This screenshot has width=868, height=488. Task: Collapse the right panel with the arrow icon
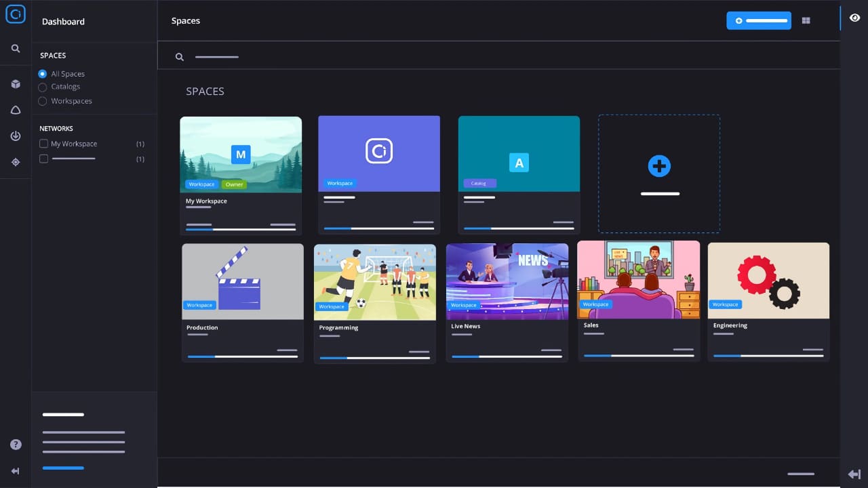point(854,474)
